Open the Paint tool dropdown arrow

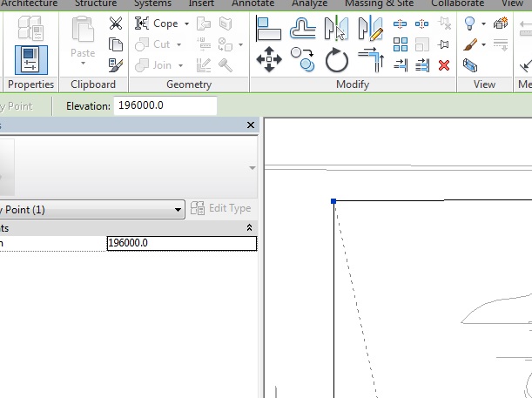(x=241, y=44)
